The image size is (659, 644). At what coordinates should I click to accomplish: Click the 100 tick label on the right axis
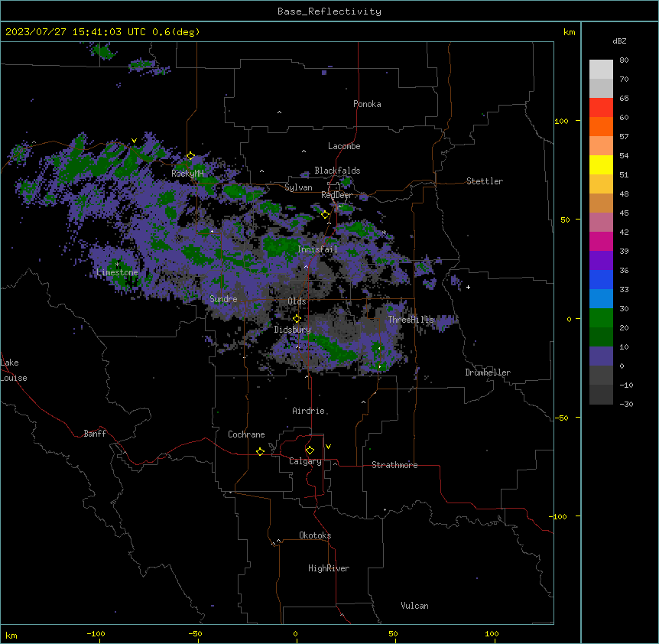[x=561, y=121]
